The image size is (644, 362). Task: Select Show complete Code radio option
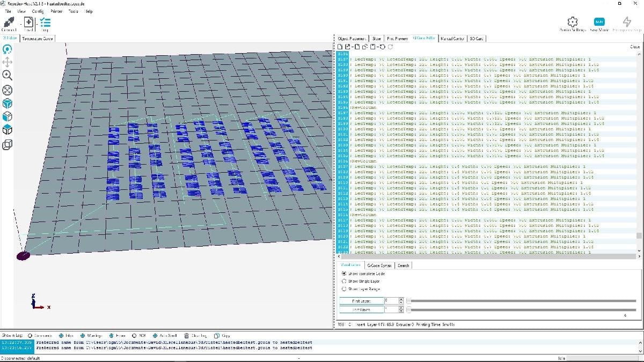click(344, 274)
